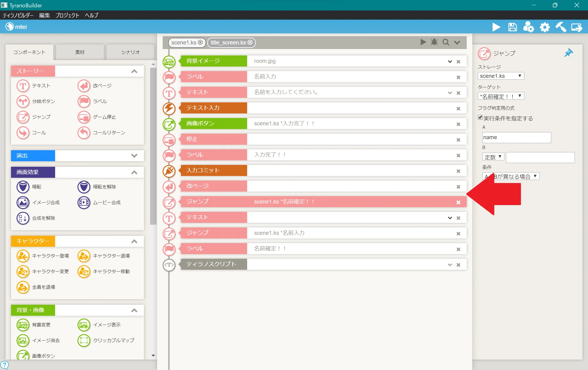This screenshot has width=588, height=370.
Task: Open the character settings icon in top toolbar
Action: [x=528, y=27]
